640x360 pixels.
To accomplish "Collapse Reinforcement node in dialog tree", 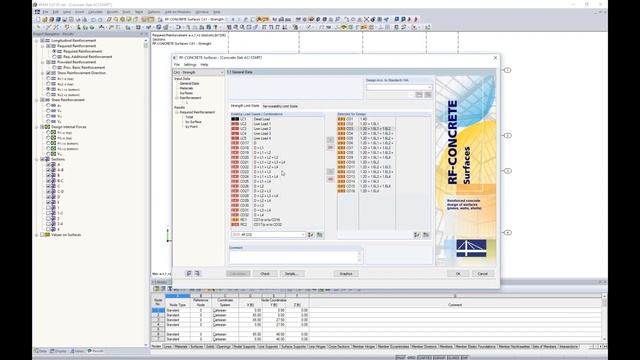I will [x=177, y=98].
